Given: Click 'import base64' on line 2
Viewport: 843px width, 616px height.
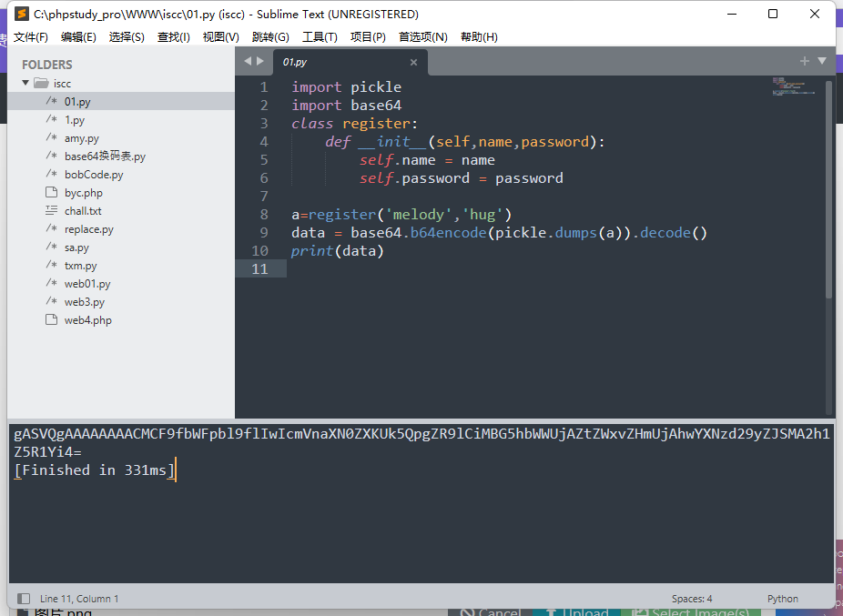Looking at the screenshot, I should tap(346, 106).
